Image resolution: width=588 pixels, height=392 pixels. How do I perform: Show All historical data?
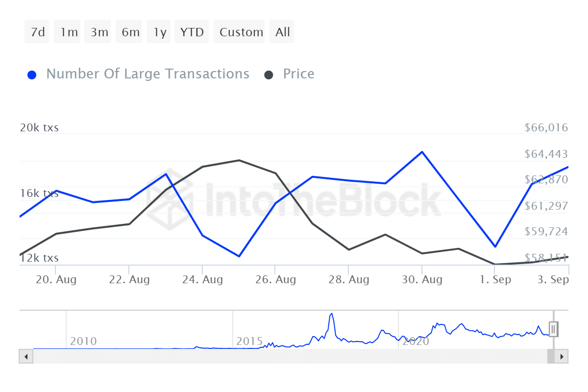click(x=282, y=32)
